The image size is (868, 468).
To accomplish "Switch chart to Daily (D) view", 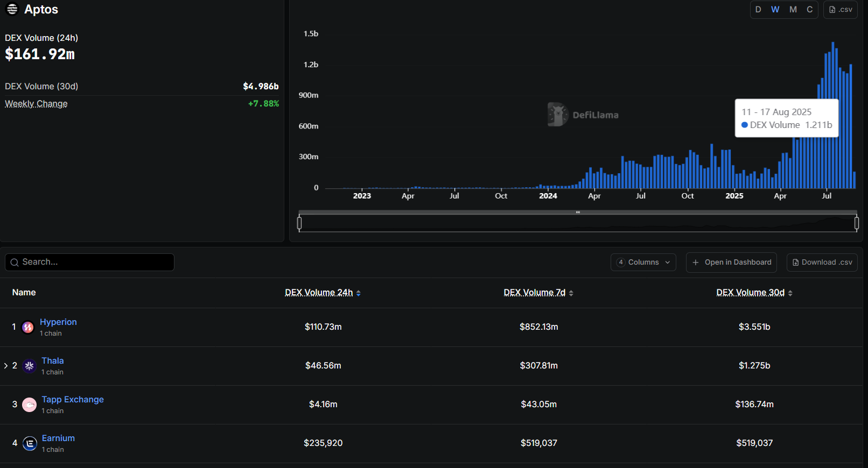I will 758,10.
